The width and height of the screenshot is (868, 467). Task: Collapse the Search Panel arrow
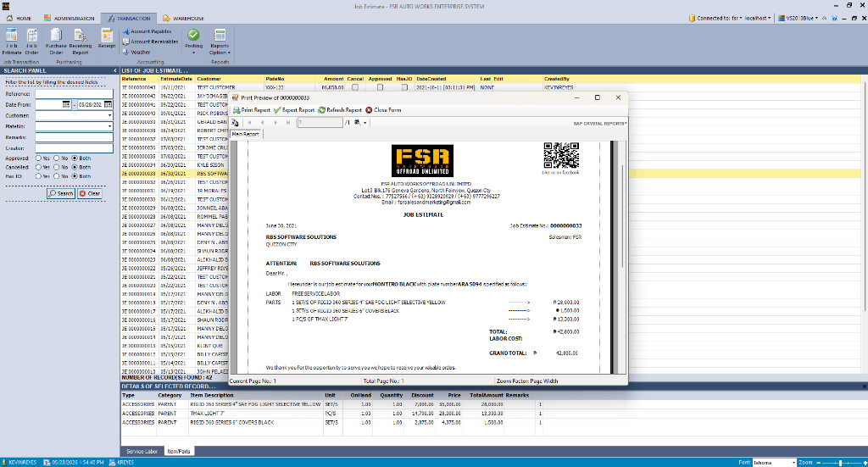(115, 71)
